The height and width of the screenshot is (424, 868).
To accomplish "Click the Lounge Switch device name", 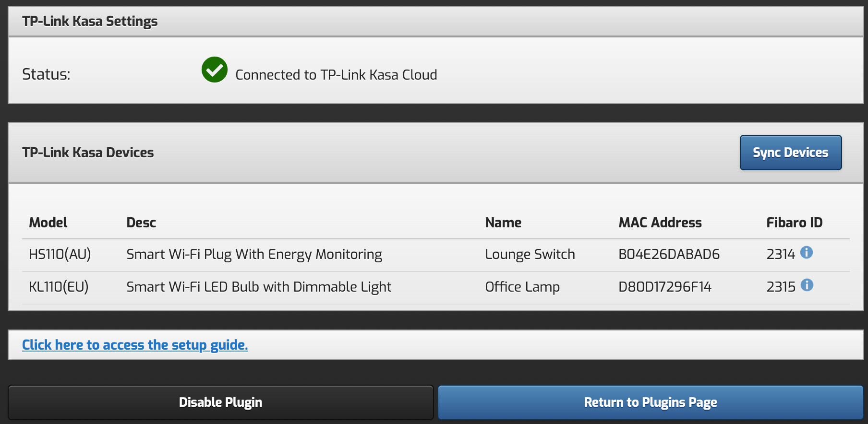I will click(530, 254).
